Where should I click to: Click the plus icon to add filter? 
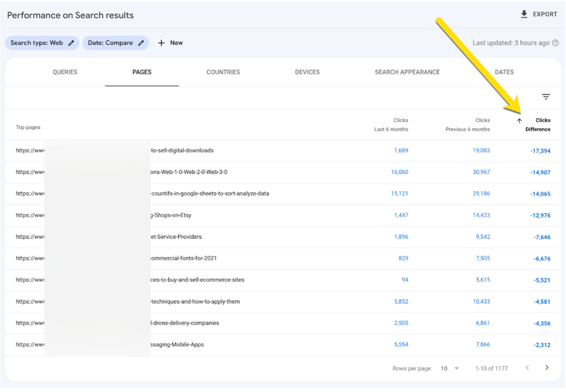click(162, 43)
